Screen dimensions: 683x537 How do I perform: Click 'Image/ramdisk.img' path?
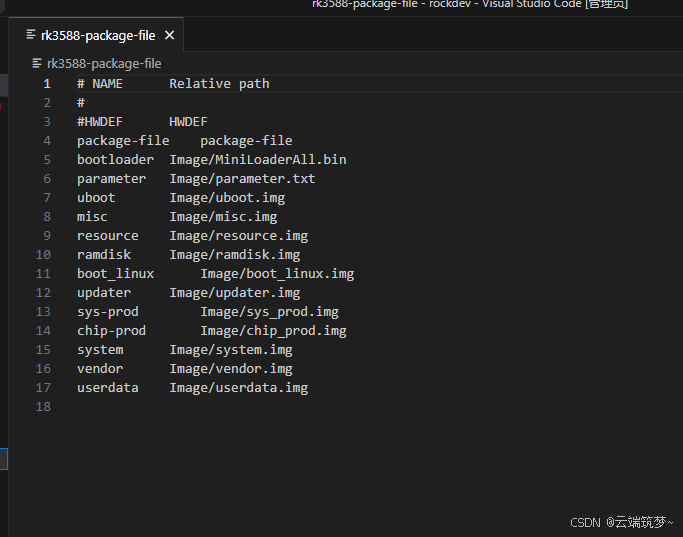pos(235,254)
